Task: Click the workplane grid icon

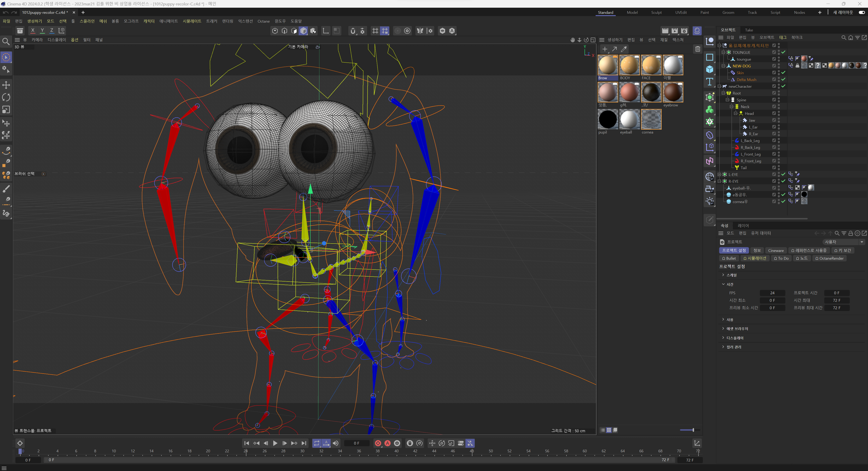Action: point(375,31)
